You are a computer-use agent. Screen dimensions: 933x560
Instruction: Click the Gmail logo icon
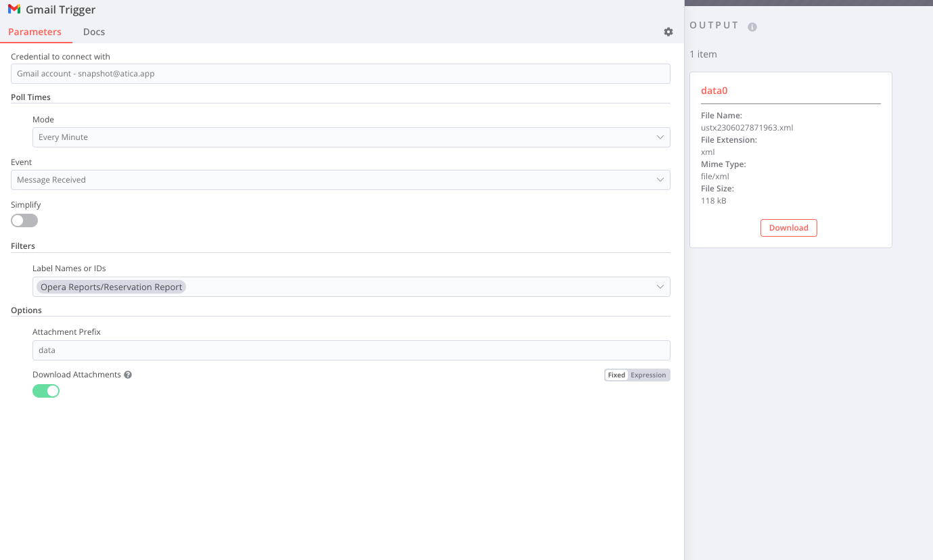click(14, 9)
